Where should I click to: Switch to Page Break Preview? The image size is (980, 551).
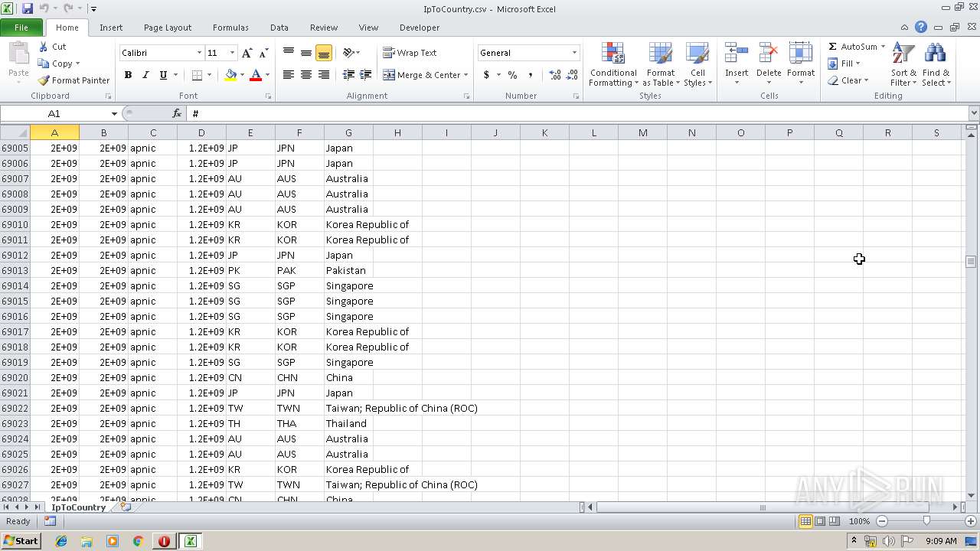(835, 521)
